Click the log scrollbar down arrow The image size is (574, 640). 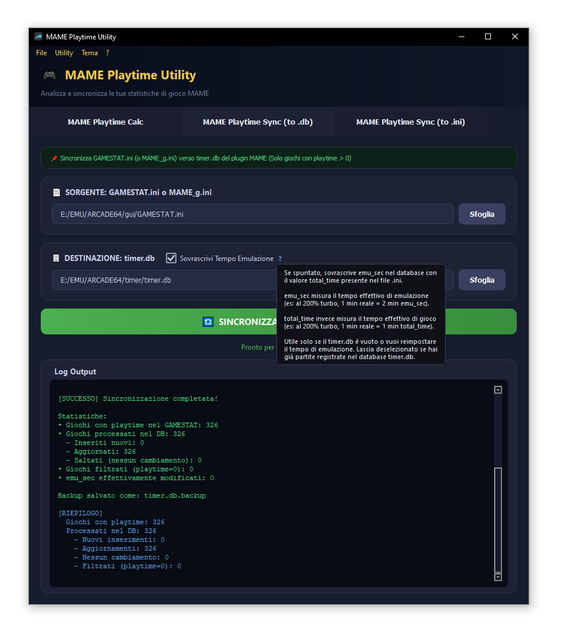498,577
